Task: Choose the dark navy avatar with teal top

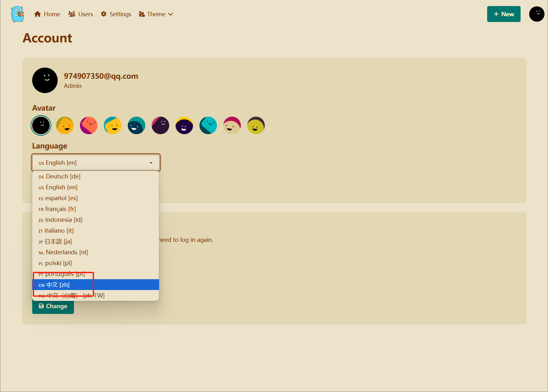Action: (x=137, y=125)
